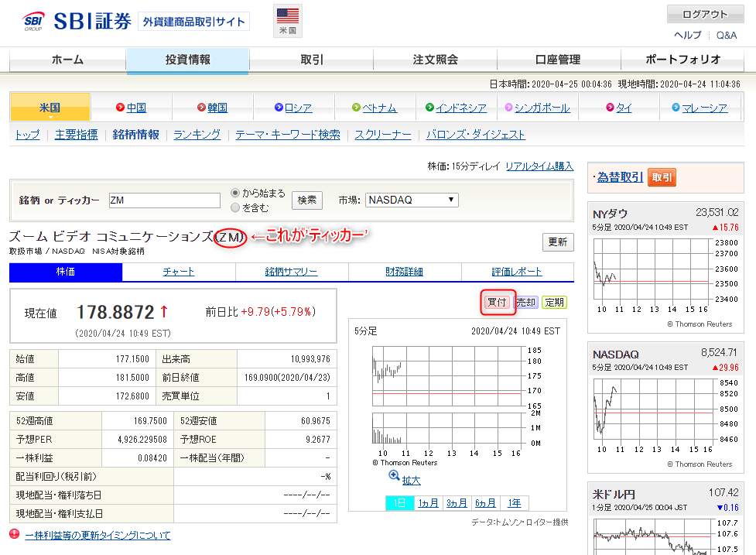Viewport: 756px width, 555px height.
Task: Open 主要指標 submenu link
Action: 76,135
